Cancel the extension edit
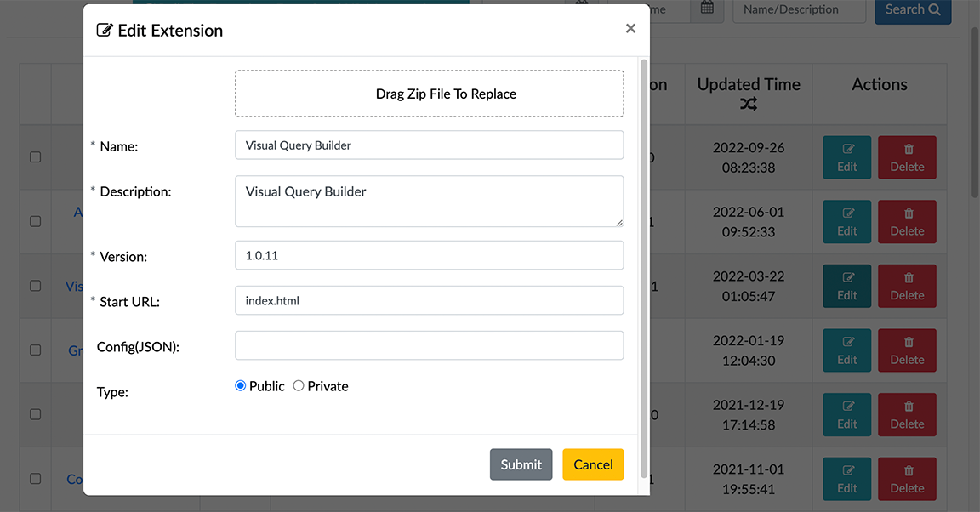This screenshot has height=512, width=980. (x=593, y=464)
